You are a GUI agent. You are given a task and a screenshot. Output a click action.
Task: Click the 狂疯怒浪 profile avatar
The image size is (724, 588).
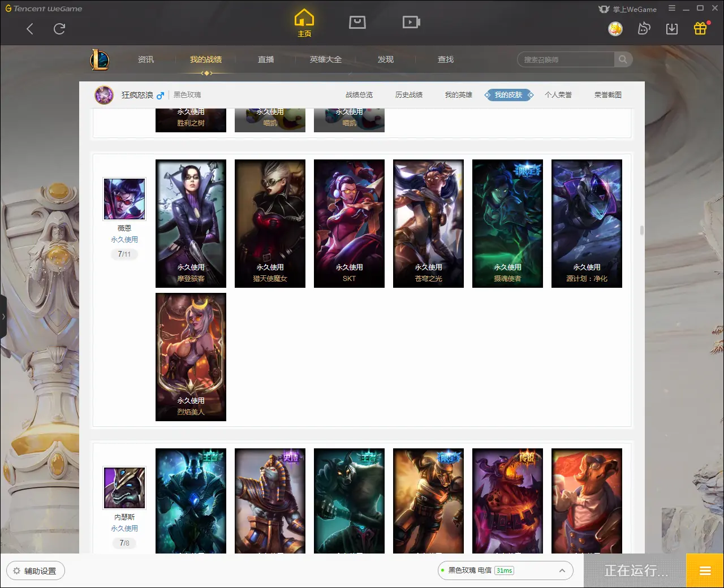point(104,95)
